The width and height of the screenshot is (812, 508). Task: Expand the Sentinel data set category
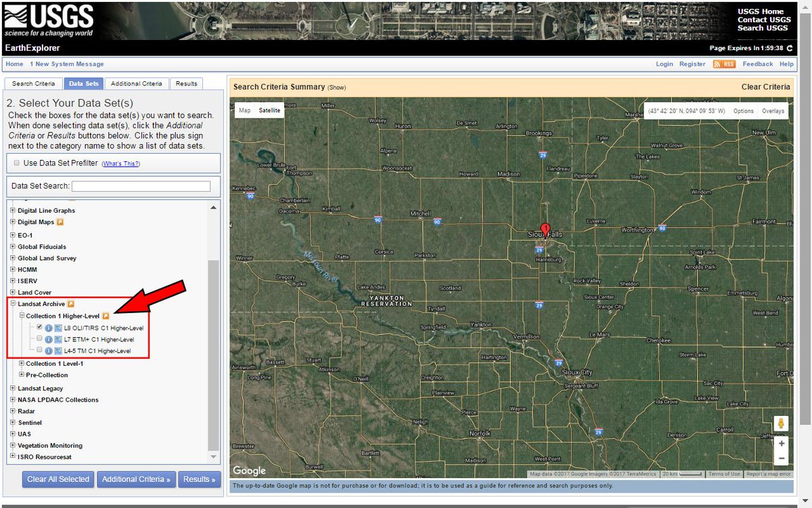pyautogui.click(x=12, y=422)
